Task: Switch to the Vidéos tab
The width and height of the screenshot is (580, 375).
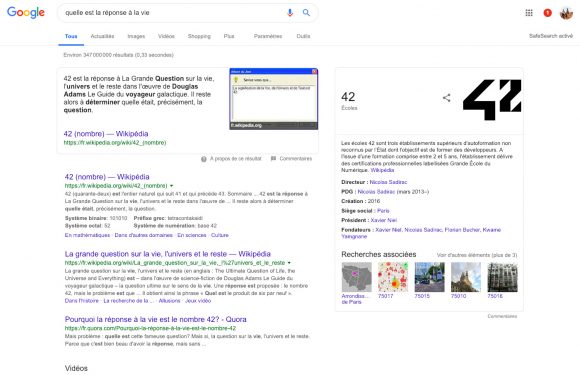Action: 166,36
